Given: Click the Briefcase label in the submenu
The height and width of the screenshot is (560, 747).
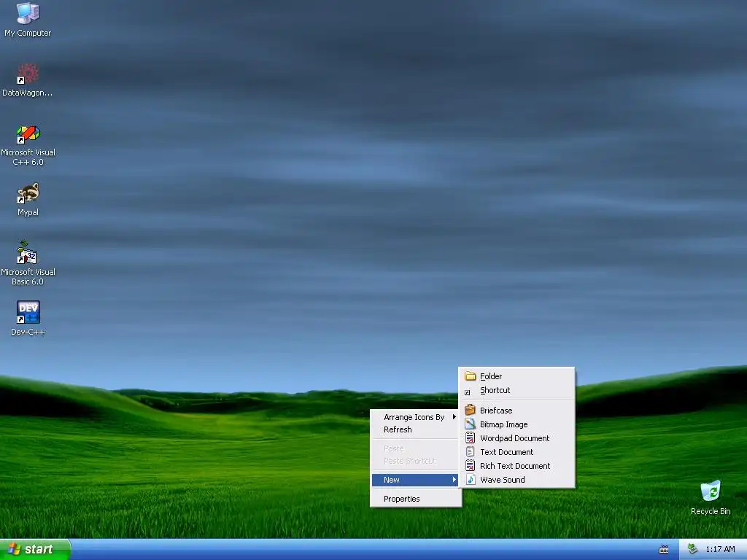Looking at the screenshot, I should point(496,410).
